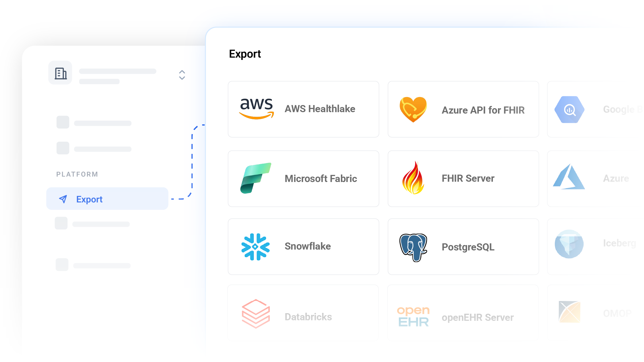Image resolution: width=644 pixels, height=362 pixels.
Task: Click the Azure API for FHIR heart icon
Action: tap(413, 109)
